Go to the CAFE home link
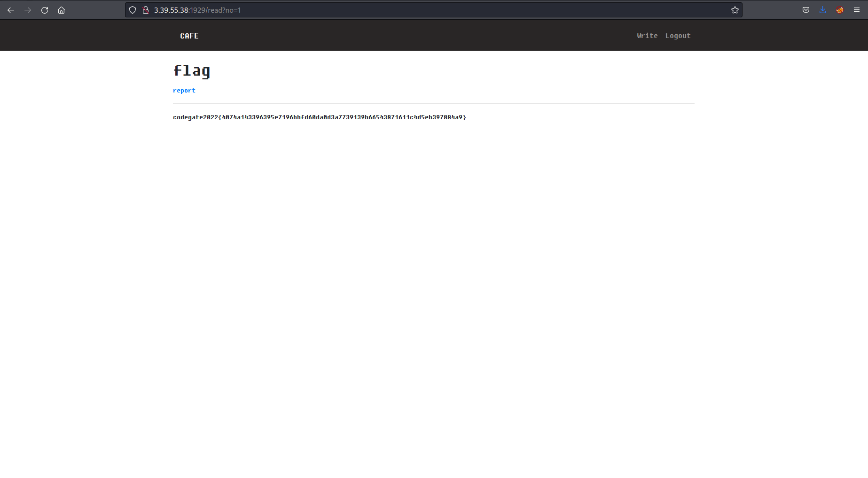The width and height of the screenshot is (868, 478). click(189, 36)
